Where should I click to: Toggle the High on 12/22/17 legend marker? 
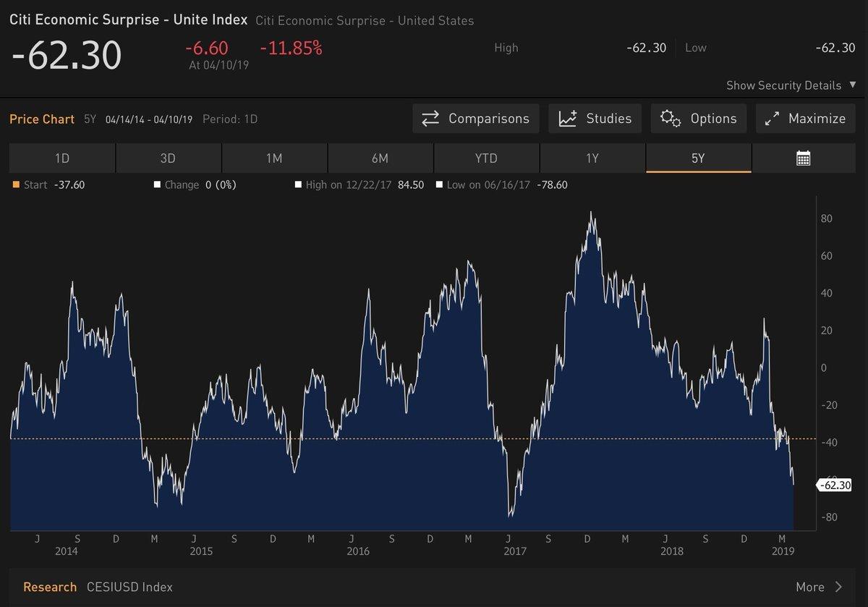click(298, 185)
